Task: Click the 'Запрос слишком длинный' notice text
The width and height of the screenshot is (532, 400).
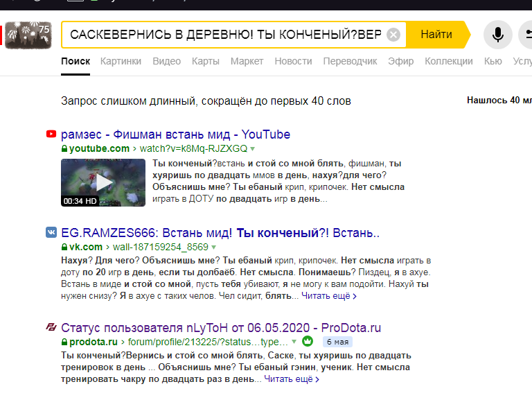Action: (x=206, y=101)
